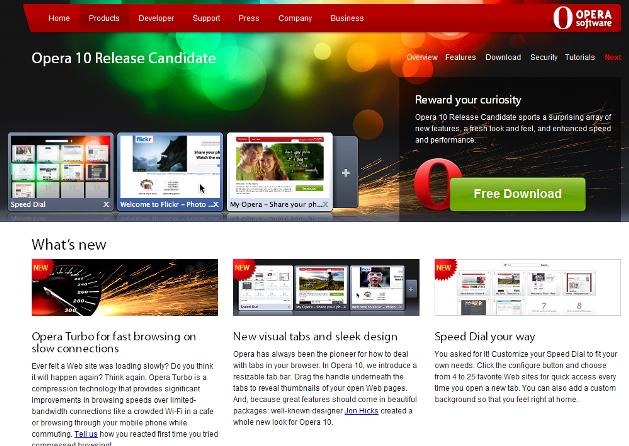Close the My Opera tab thumbnail
Screen dimensions: 629x446
[325, 204]
